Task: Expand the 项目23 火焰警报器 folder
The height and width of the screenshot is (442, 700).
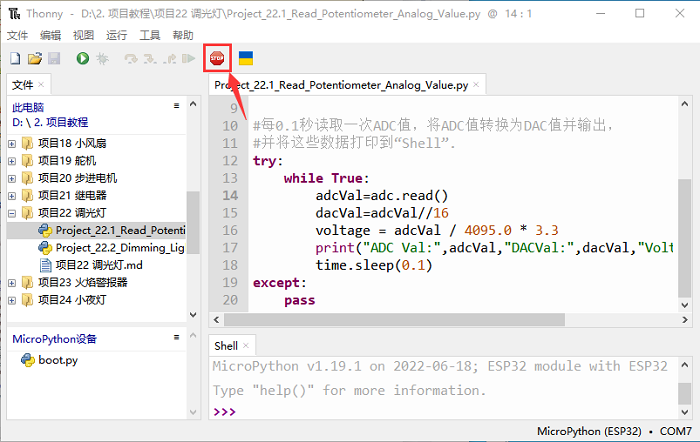Action: [x=13, y=283]
